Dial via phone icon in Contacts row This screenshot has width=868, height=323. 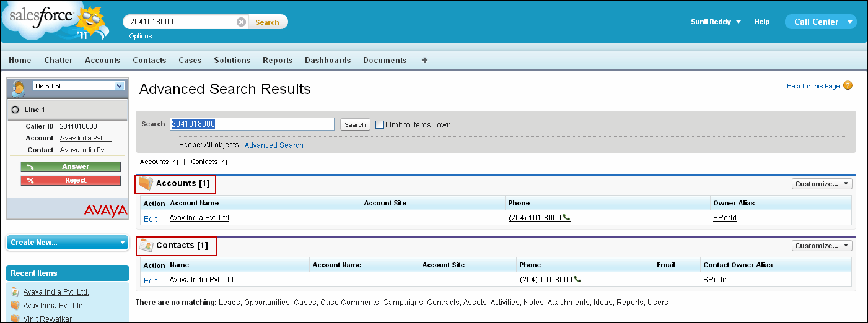pos(577,280)
